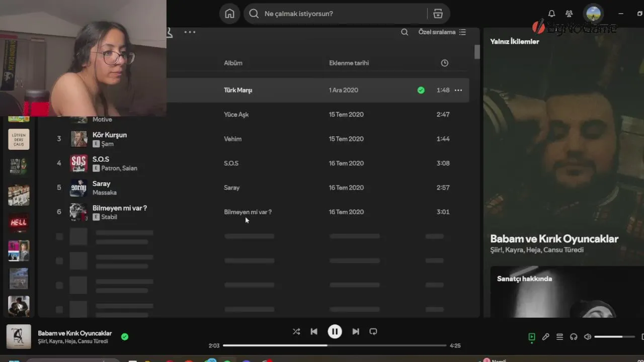The image size is (644, 362).
Task: Toggle repeat mode
Action: coord(373,331)
